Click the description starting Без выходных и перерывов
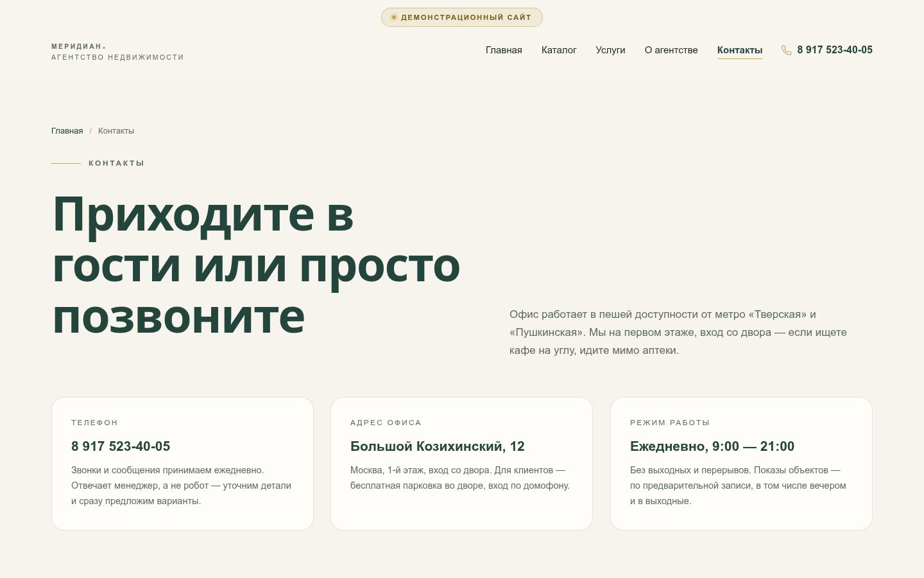Screen dimensions: 924x578 738,486
